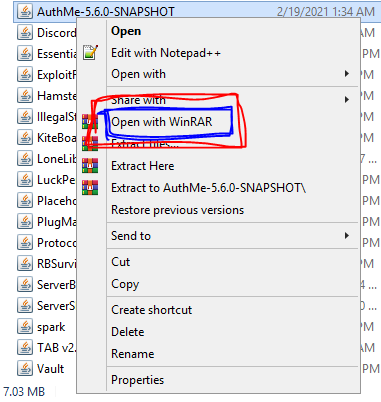381x402 pixels.
Task: Click the Protoco file's jar icon
Action: pyautogui.click(x=25, y=243)
